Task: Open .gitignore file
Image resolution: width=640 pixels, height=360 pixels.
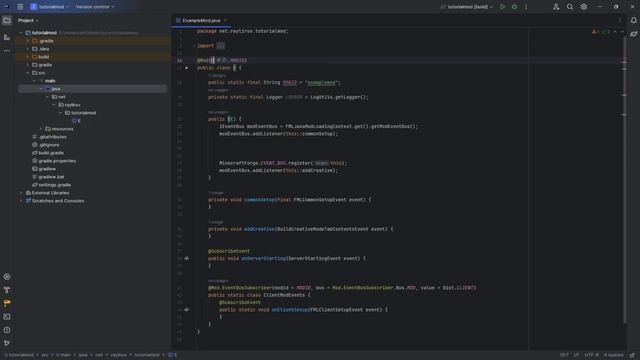Action: 49,145
